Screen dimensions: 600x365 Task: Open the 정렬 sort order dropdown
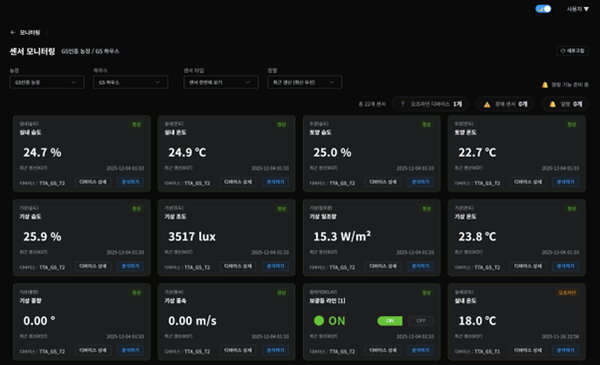point(305,82)
